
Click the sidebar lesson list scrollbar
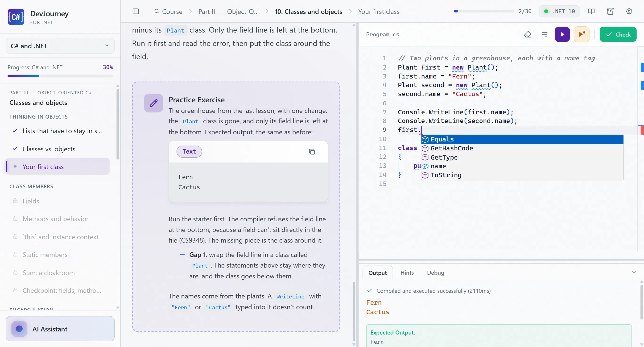118,124
